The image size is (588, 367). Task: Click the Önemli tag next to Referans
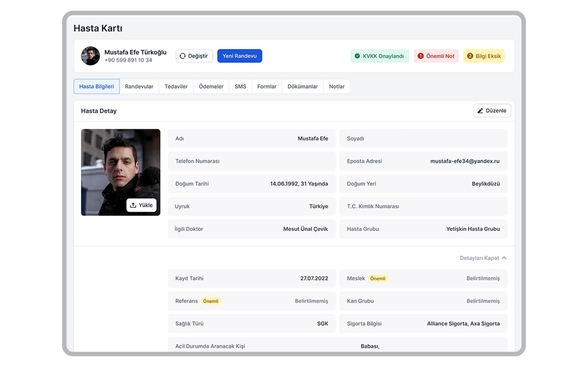211,301
